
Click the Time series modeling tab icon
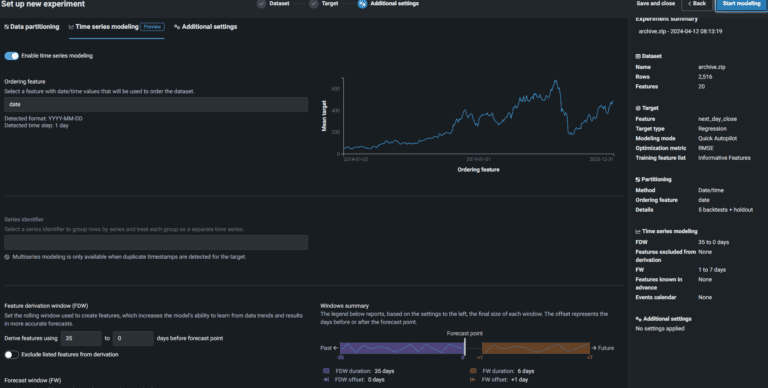coord(72,27)
